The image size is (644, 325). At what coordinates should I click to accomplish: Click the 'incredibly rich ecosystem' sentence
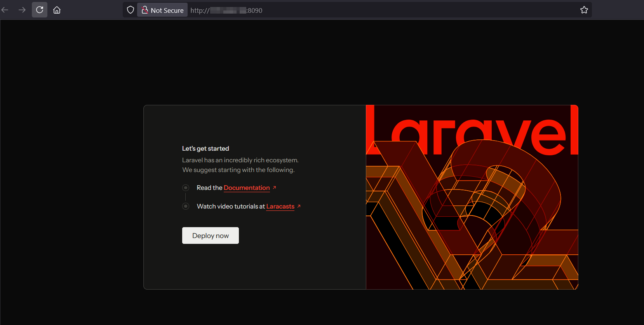tap(240, 160)
